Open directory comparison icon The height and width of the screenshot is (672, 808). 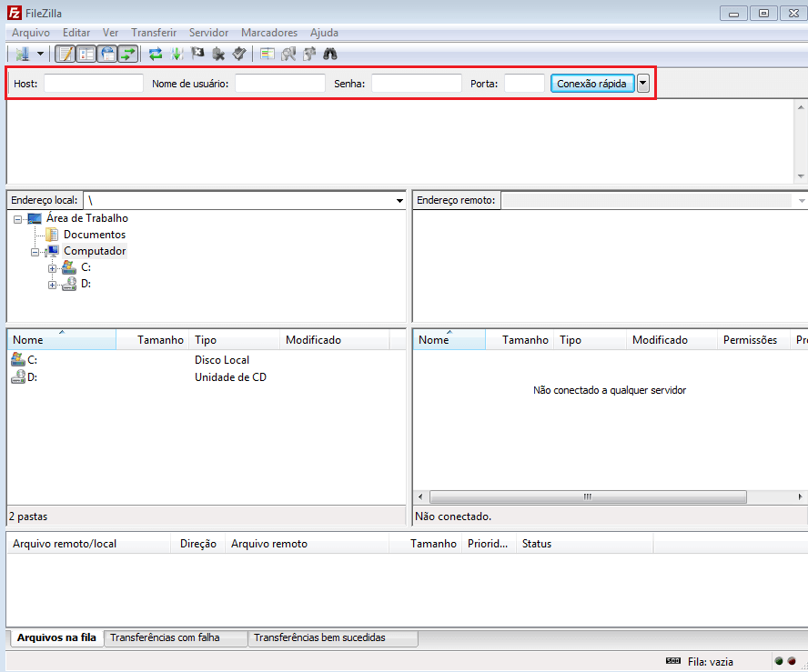tap(288, 54)
